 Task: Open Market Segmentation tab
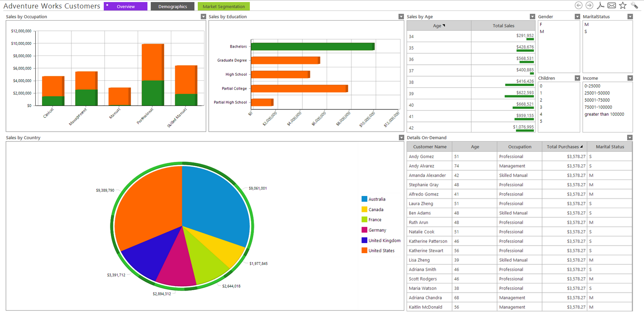point(224,6)
